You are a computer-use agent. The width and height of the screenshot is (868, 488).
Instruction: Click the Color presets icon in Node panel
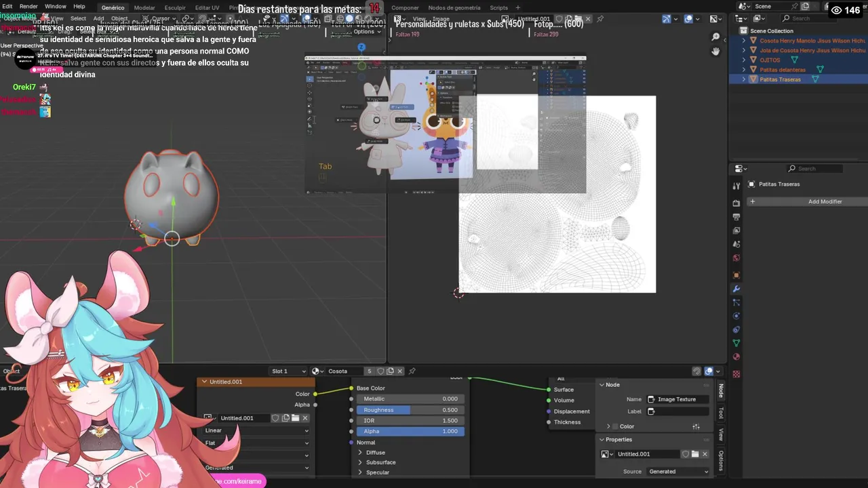pos(696,426)
